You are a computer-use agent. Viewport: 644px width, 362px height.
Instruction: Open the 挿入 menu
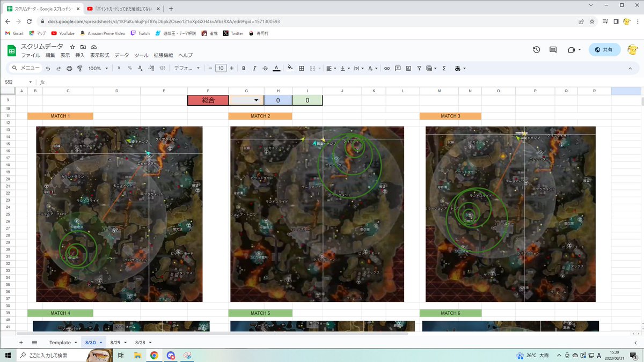(80, 55)
